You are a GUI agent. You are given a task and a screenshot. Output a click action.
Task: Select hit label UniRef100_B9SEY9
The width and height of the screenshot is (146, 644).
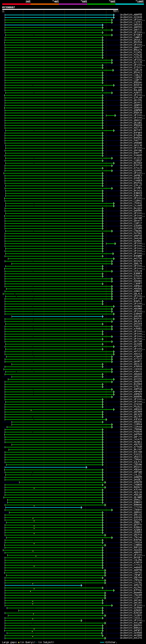click(131, 85)
